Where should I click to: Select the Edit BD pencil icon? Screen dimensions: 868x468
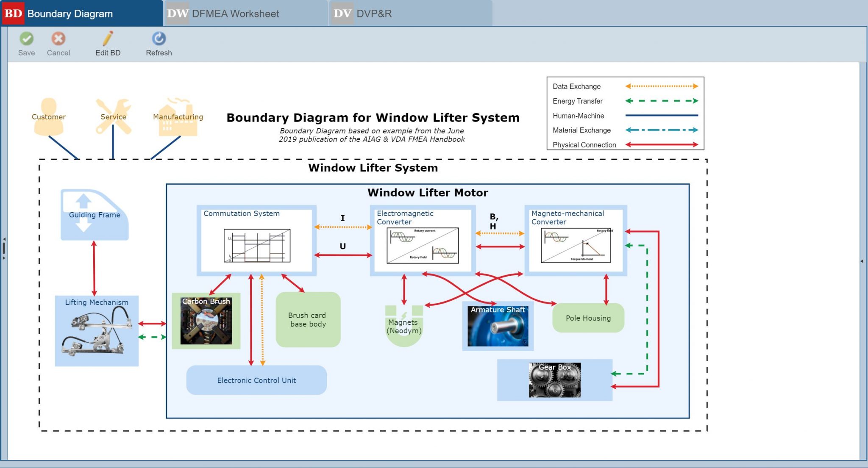(x=108, y=39)
